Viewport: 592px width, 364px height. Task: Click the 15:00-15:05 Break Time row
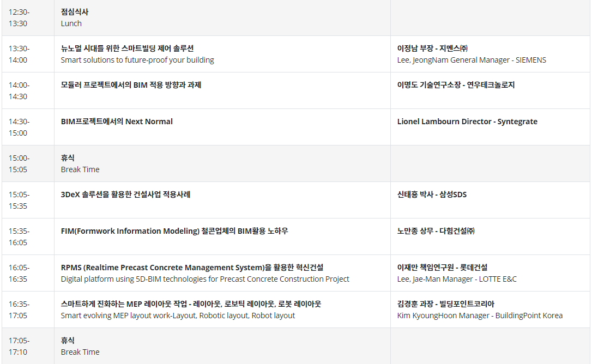(296, 163)
